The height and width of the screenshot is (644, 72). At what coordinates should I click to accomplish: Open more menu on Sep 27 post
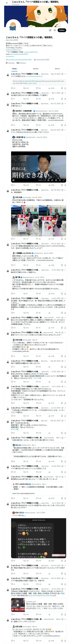(x=65, y=74)
